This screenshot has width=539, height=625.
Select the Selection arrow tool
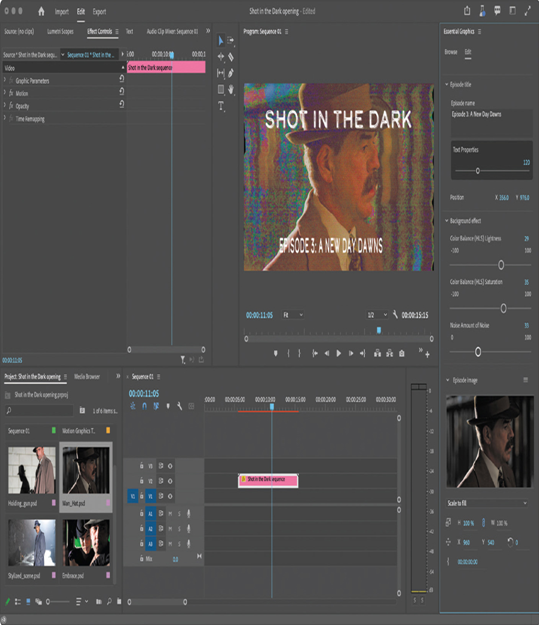click(220, 41)
